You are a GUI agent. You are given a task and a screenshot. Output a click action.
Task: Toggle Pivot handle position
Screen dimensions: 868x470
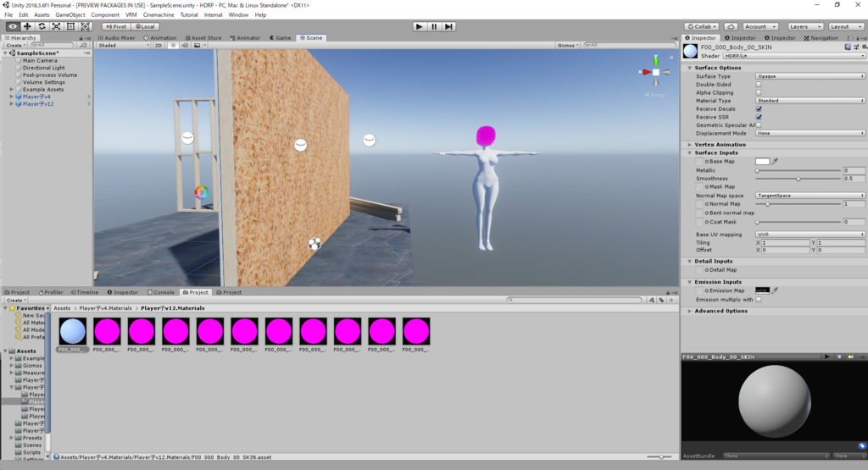click(115, 26)
